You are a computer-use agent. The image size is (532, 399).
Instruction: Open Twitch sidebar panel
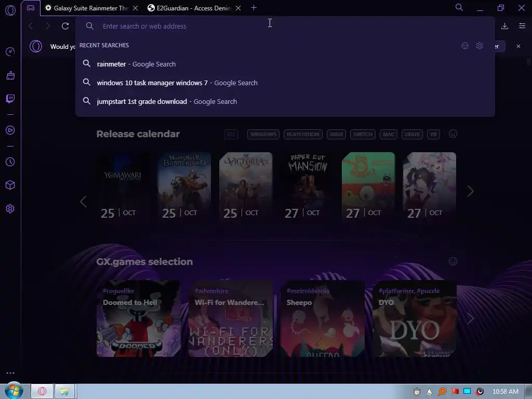pos(10,99)
